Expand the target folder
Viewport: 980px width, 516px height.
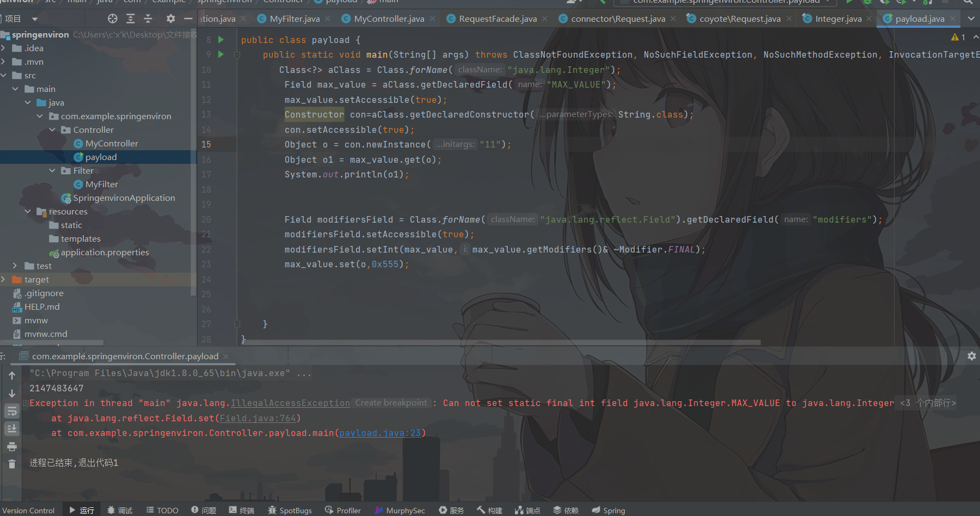click(4, 280)
